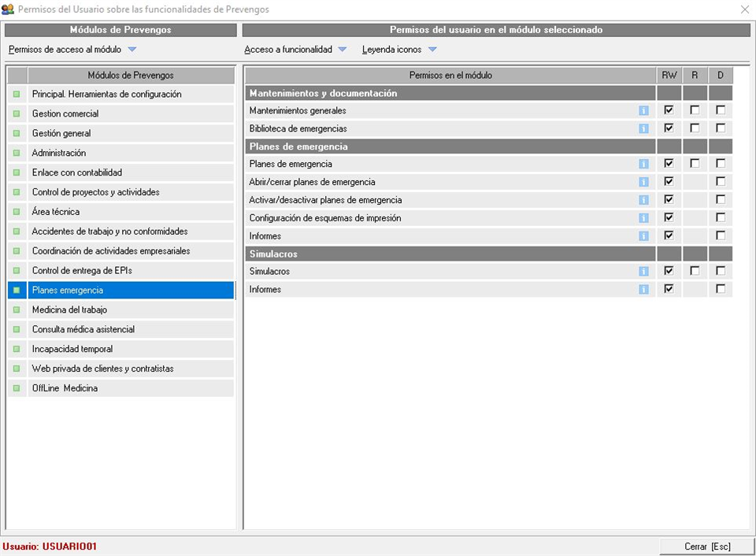Open info icon for Abrir/cerrar planes de emergencia
This screenshot has width=756, height=556.
tap(643, 182)
